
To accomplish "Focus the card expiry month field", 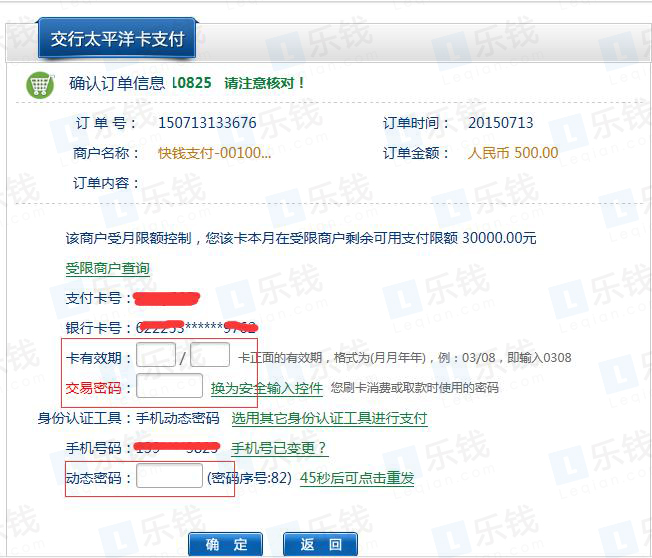I will click(156, 356).
